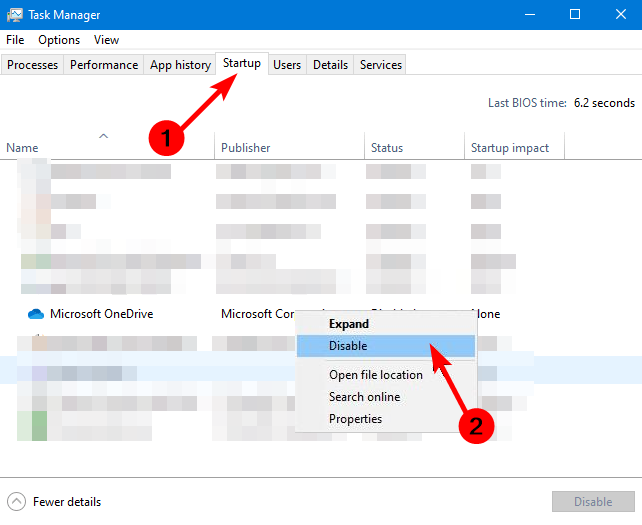The height and width of the screenshot is (525, 642).
Task: Switch to the Performance tab
Action: coord(104,65)
